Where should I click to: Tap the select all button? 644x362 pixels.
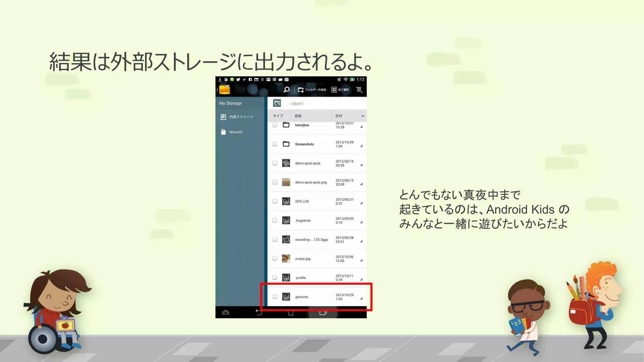[340, 90]
